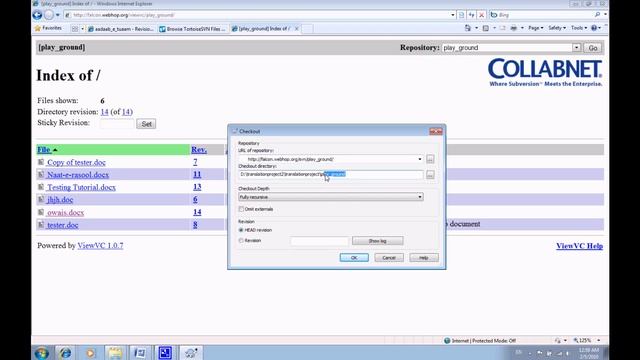Switch to aadaab_e_tuaam Revision tab

click(121, 29)
